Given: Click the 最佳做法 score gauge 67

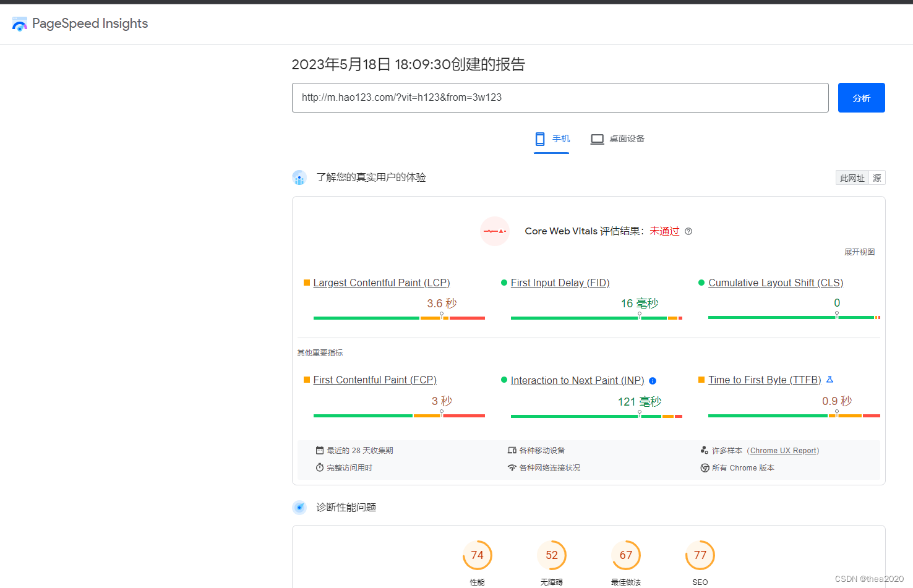Looking at the screenshot, I should pyautogui.click(x=626, y=555).
